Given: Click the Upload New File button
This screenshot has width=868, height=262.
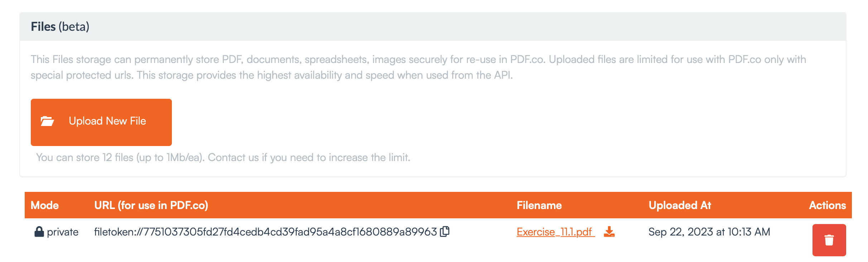Looking at the screenshot, I should [101, 122].
